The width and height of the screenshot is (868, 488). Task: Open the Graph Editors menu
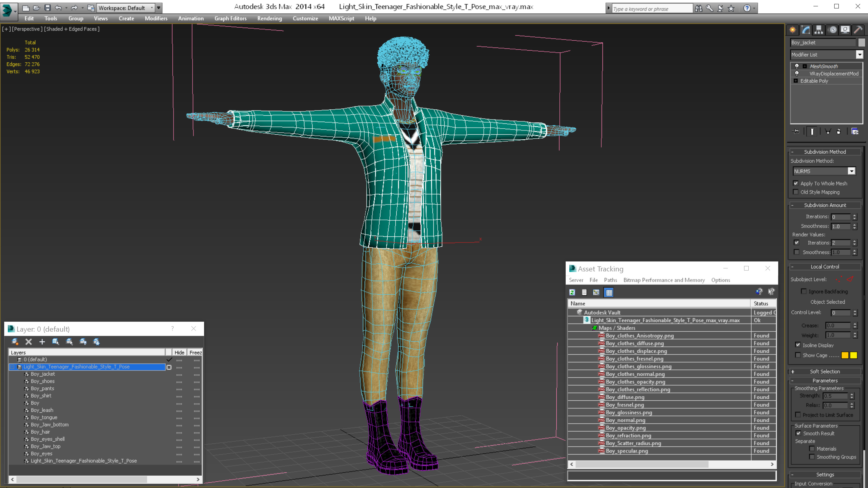[x=231, y=18]
